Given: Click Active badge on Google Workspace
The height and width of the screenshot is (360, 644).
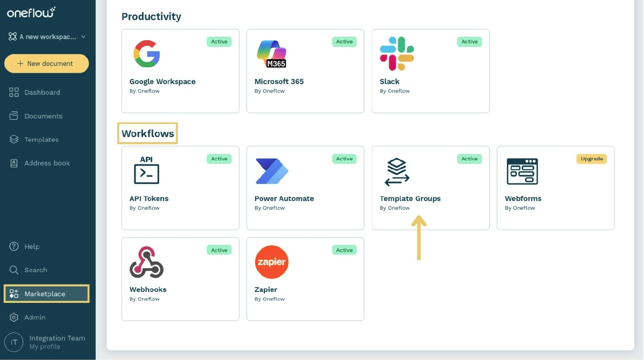Looking at the screenshot, I should coord(219,41).
